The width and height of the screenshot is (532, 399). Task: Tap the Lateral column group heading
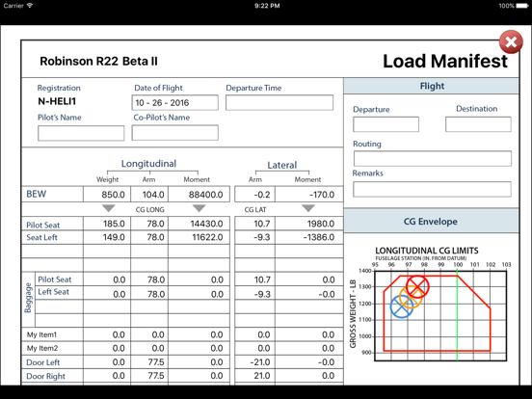[282, 165]
